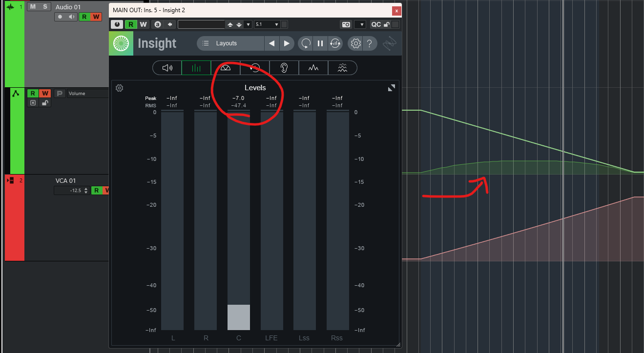
Task: Adjust VCA 01 value with the stepper arrows
Action: tap(87, 190)
